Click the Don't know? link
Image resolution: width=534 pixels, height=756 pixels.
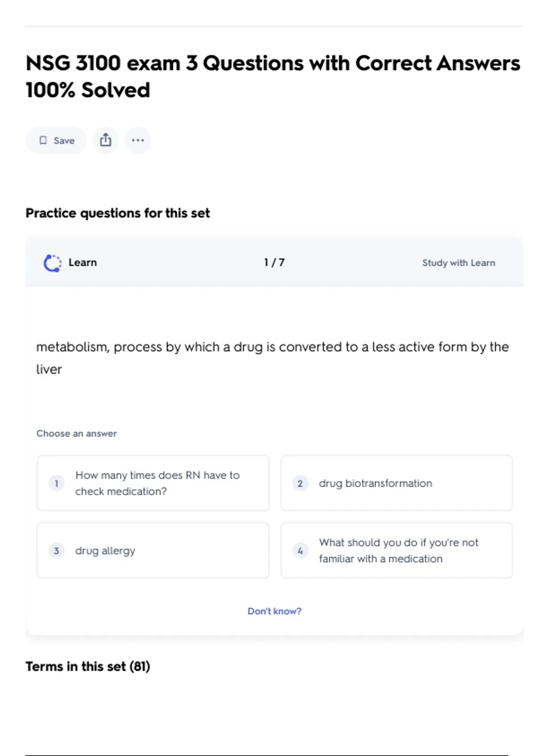pos(274,611)
